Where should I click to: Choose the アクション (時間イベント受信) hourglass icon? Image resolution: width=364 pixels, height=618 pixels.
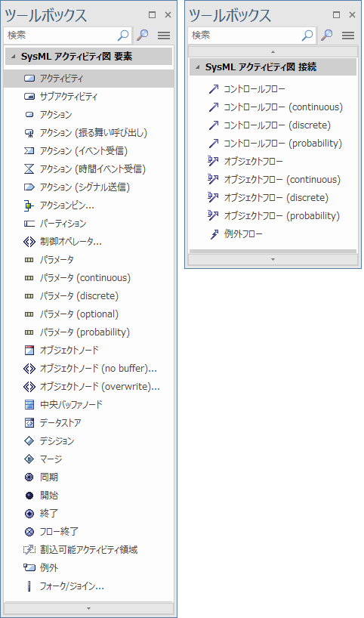pyautogui.click(x=29, y=169)
